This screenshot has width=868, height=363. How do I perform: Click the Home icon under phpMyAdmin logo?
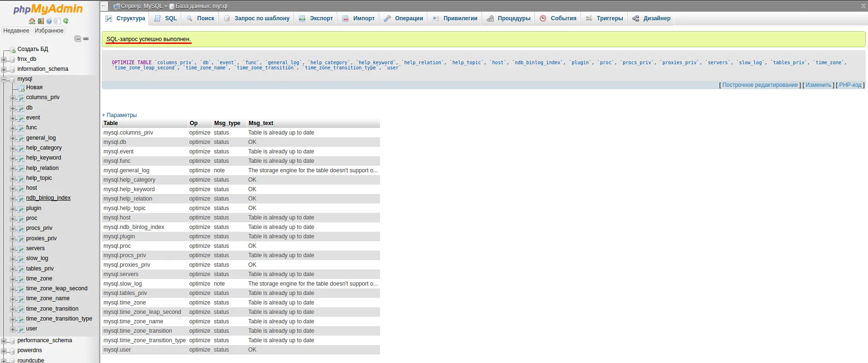tap(32, 21)
